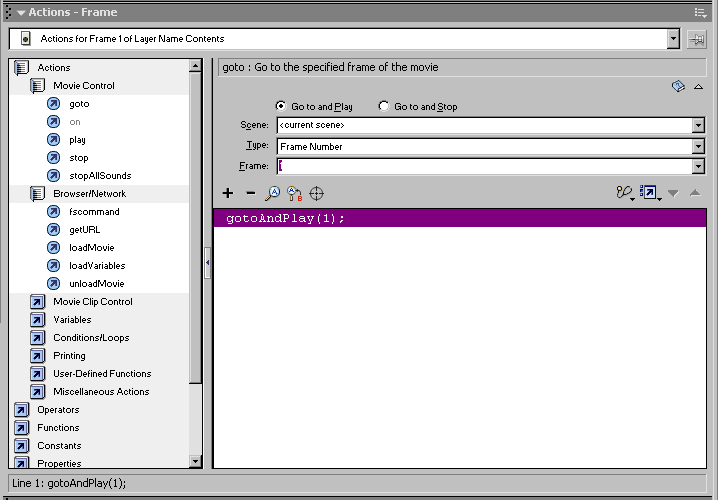Expand the Properties category

pyautogui.click(x=21, y=462)
